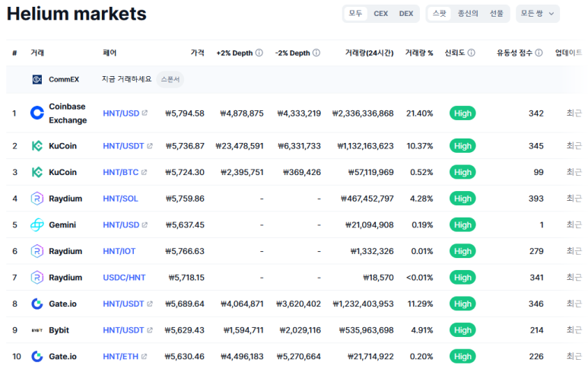Viewport: 588px width, 369px height.
Task: Click the Bybit exchange logo icon
Action: (37, 330)
